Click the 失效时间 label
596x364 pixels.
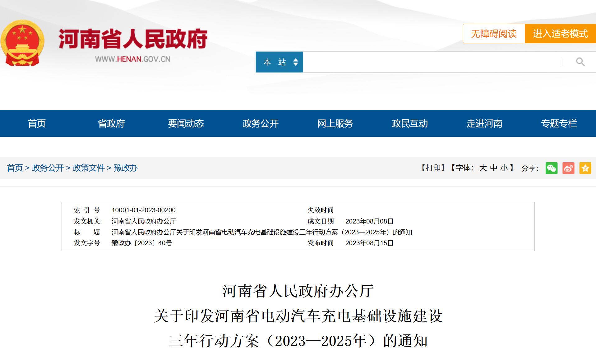pos(321,210)
